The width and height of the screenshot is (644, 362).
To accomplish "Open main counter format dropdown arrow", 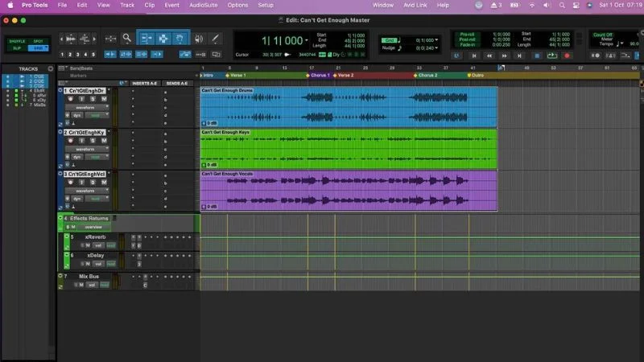I will 307,40.
